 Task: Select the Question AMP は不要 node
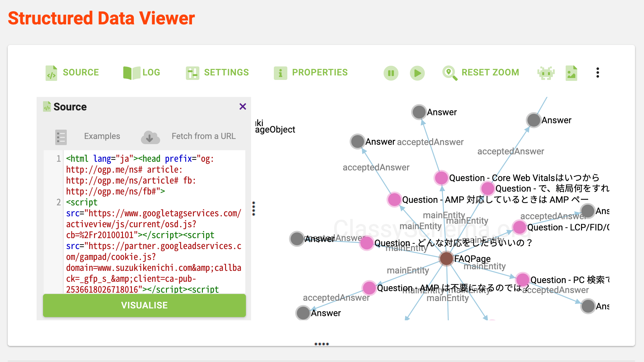(x=369, y=288)
